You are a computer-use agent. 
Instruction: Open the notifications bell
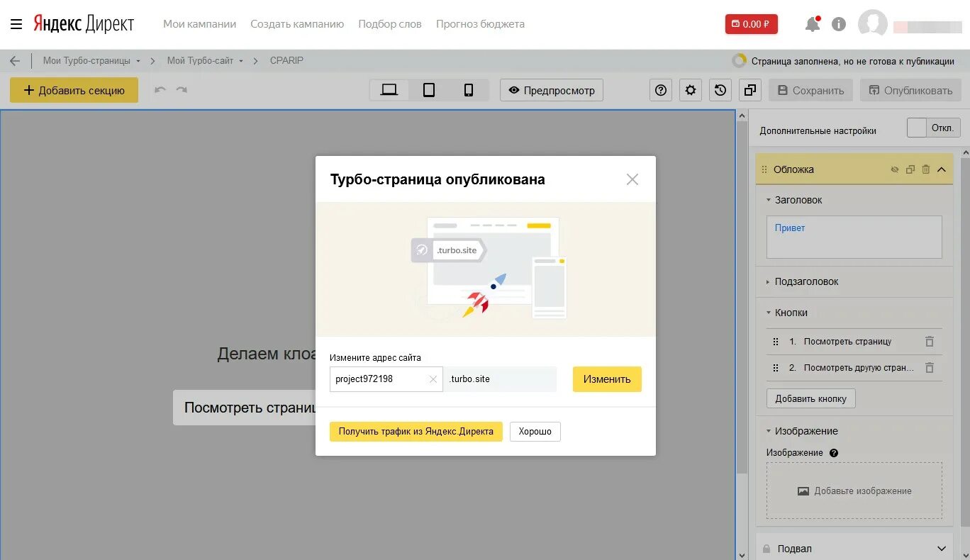tap(813, 24)
